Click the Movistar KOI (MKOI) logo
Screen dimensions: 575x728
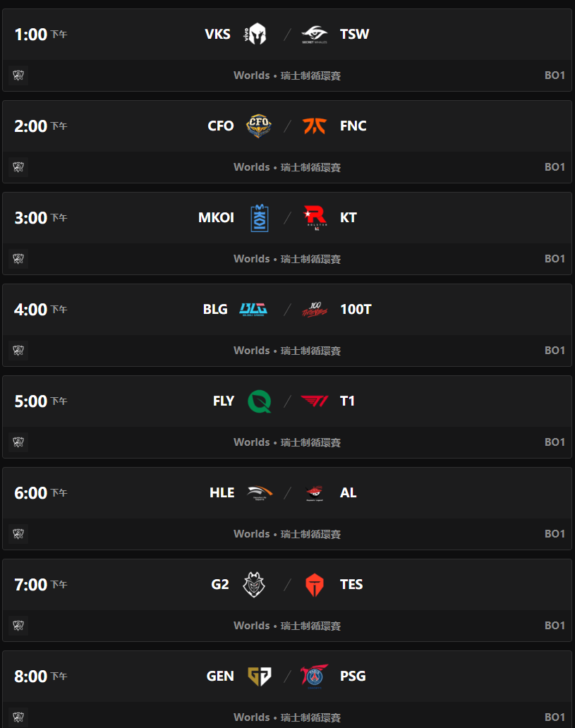pyautogui.click(x=259, y=218)
